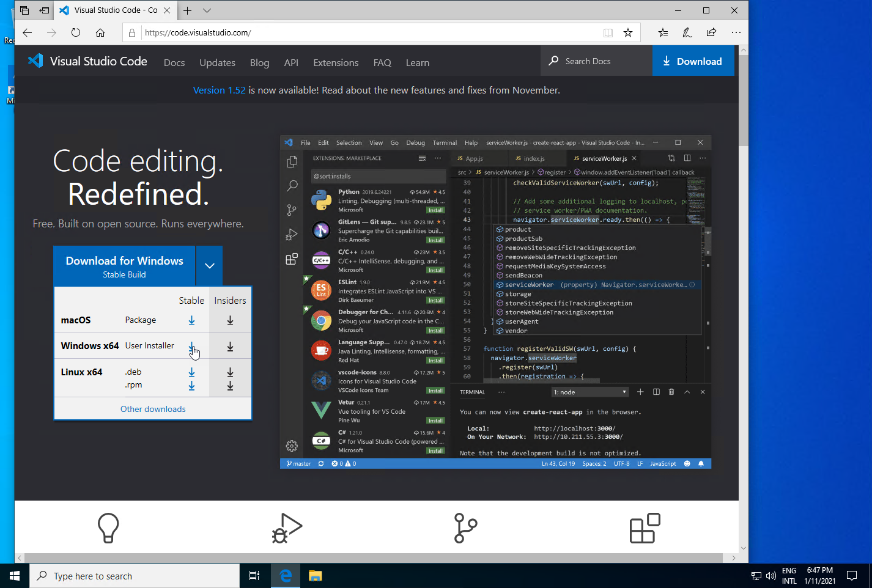872x588 pixels.
Task: Follow the Version 1.52 link
Action: pos(219,90)
